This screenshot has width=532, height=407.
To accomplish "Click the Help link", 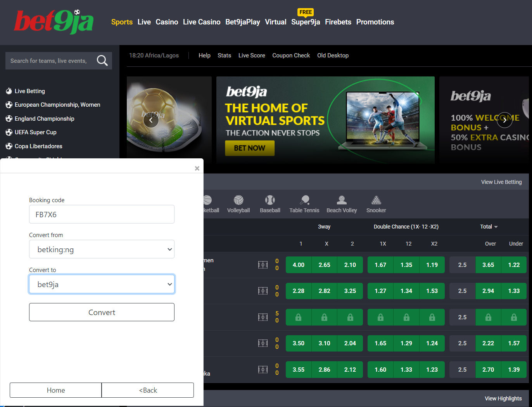I will (204, 55).
